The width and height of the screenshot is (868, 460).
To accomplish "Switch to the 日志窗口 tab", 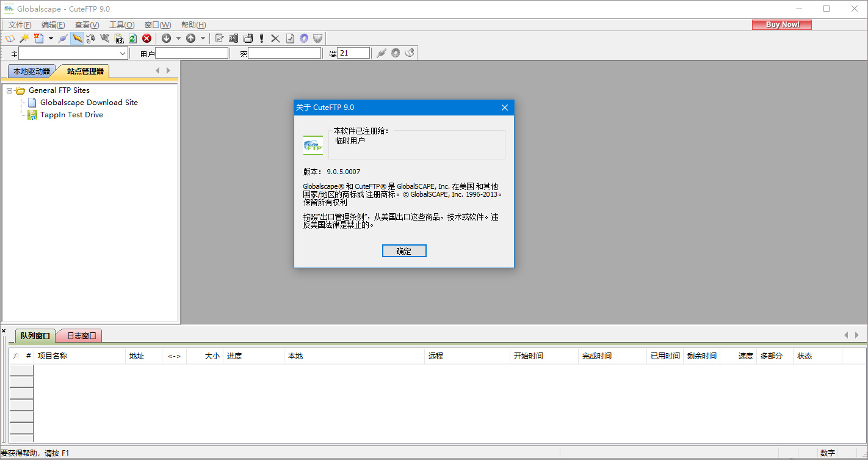I will tap(81, 336).
